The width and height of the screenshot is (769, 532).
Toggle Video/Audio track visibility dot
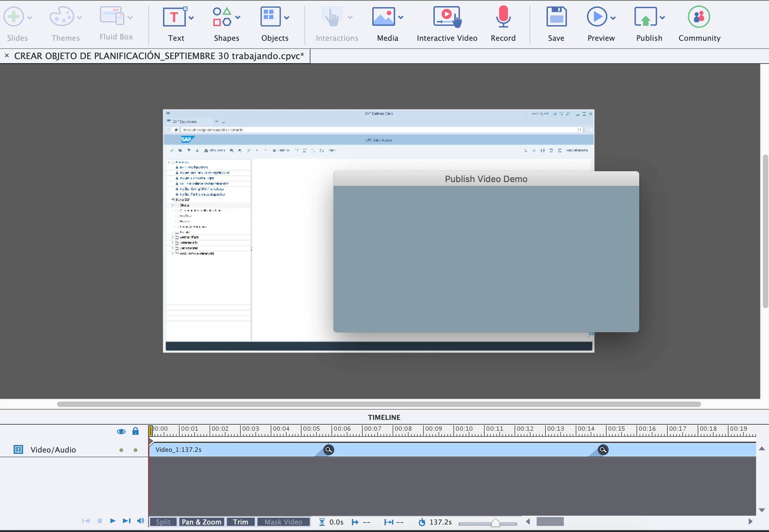click(121, 450)
